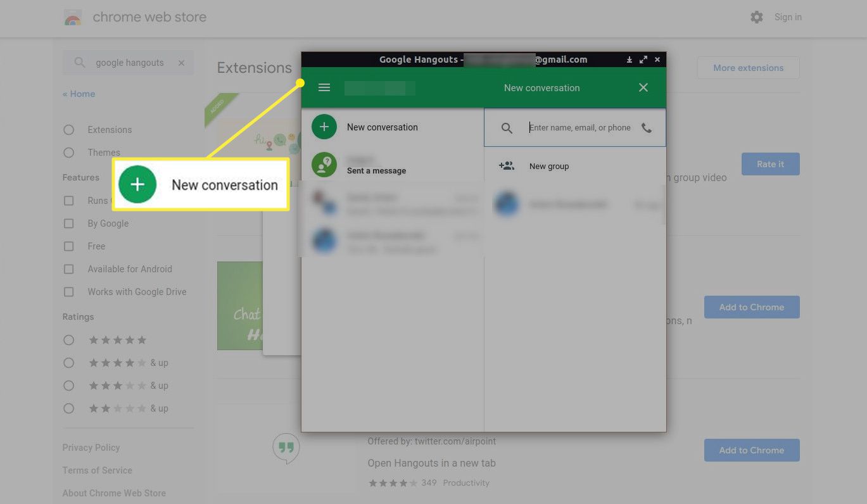867x504 pixels.
Task: Check the 'Runs' features checkbox
Action: [x=68, y=201]
